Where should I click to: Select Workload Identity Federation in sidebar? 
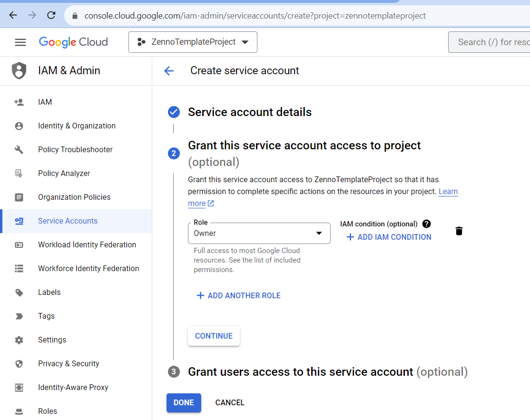tap(87, 245)
